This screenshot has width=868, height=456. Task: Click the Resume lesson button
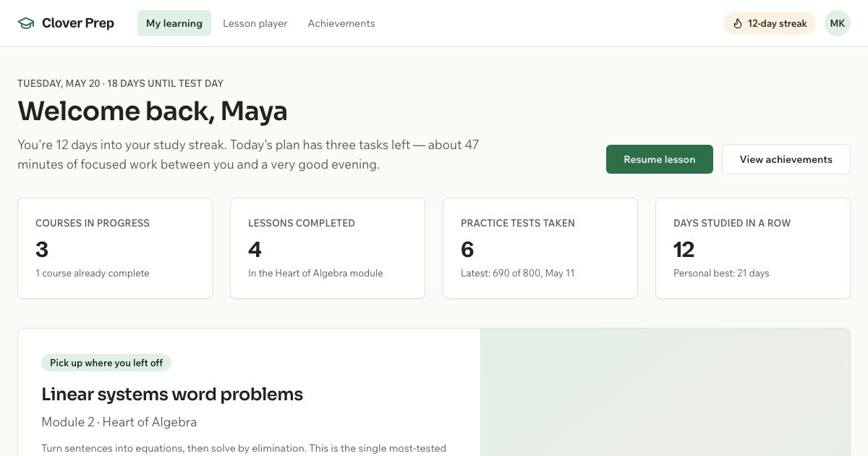point(660,159)
